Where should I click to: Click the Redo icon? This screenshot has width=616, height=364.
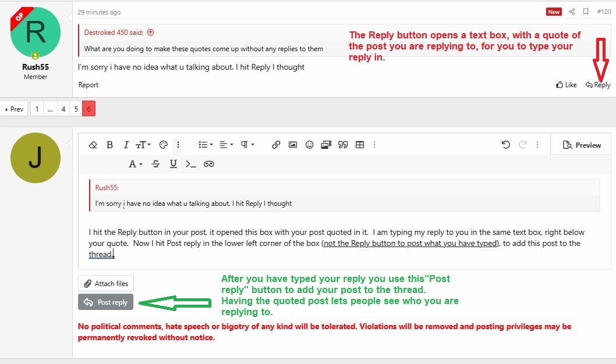tap(522, 145)
